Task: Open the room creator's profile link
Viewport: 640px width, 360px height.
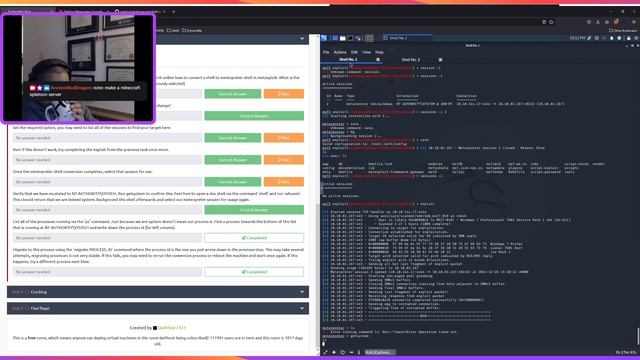Action: pyautogui.click(x=172, y=328)
